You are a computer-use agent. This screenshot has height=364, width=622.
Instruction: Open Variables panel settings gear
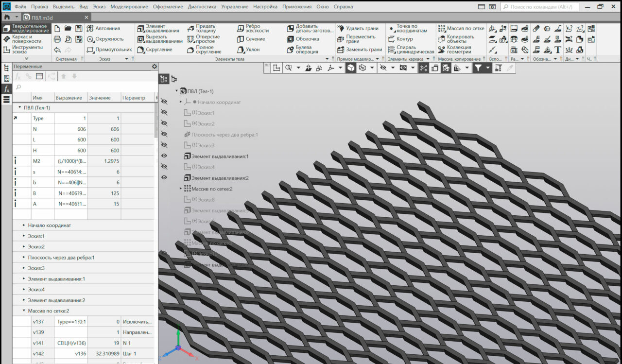[155, 67]
